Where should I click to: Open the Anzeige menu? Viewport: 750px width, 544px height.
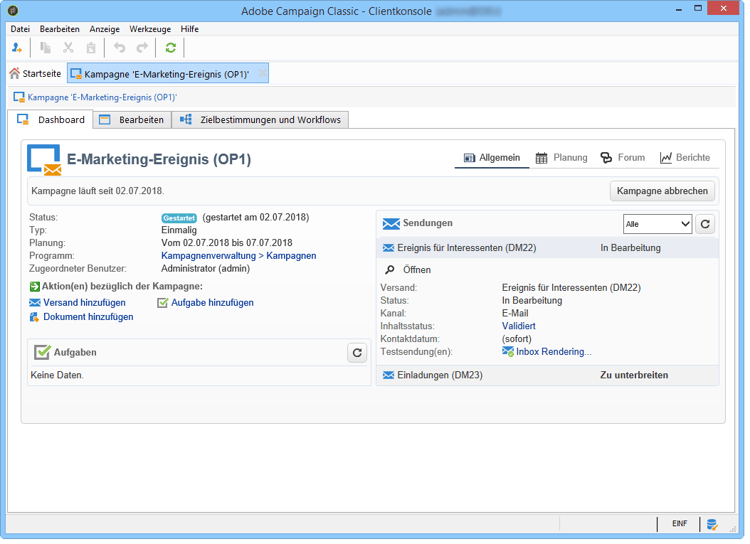point(104,29)
